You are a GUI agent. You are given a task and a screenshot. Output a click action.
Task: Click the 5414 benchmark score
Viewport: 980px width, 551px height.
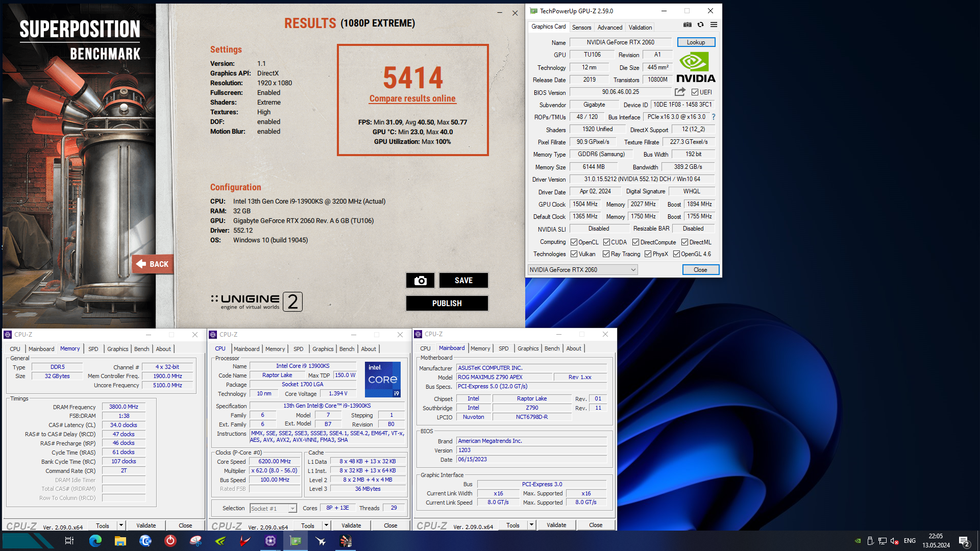[x=413, y=78]
